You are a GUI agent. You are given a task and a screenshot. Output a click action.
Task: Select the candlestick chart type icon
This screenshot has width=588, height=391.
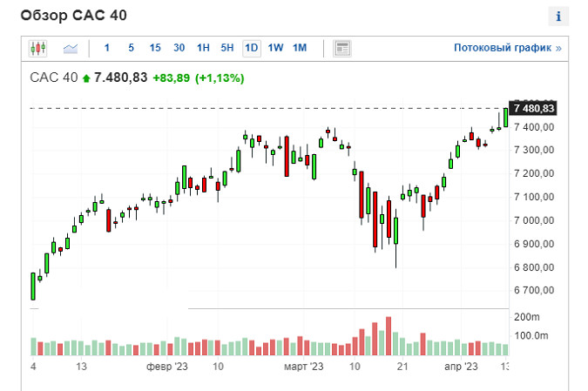pyautogui.click(x=37, y=48)
